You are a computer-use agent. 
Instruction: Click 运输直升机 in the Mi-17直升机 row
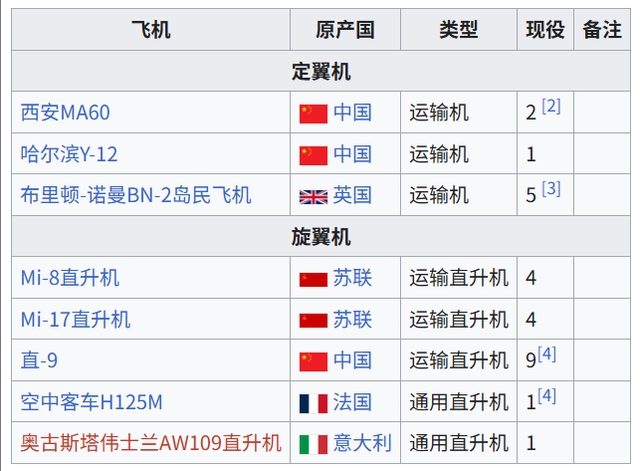pos(459,319)
